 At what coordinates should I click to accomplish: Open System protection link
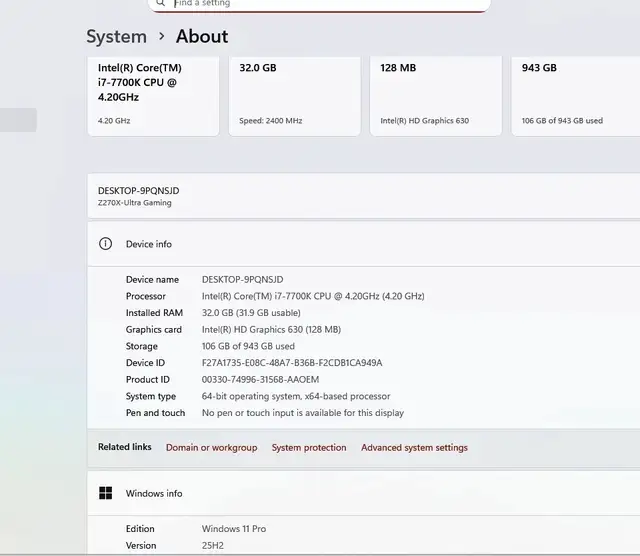pyautogui.click(x=309, y=448)
